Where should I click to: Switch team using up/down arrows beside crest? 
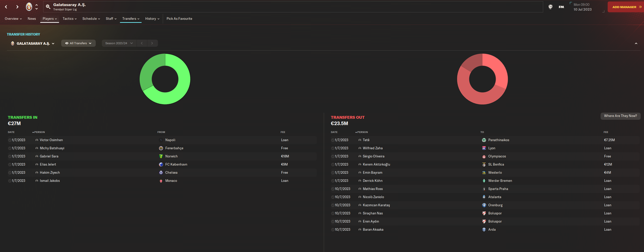36,7
